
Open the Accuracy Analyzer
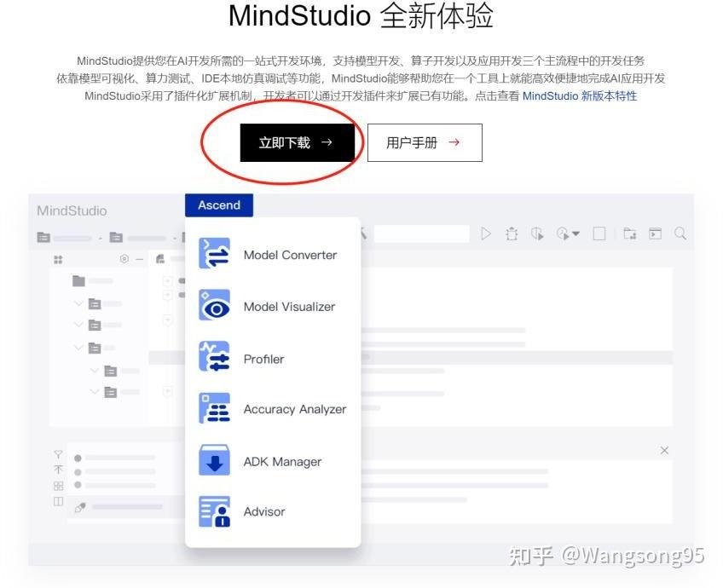294,409
